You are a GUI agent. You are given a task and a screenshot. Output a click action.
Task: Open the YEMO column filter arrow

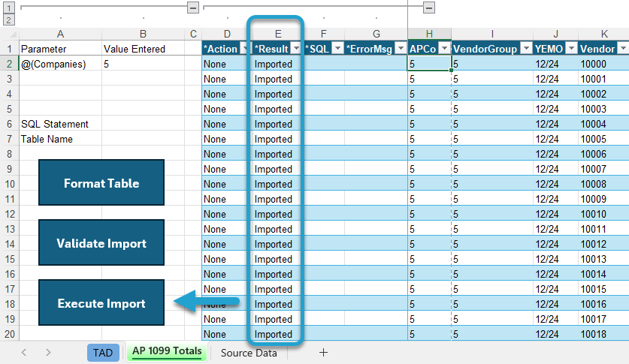pyautogui.click(x=571, y=49)
